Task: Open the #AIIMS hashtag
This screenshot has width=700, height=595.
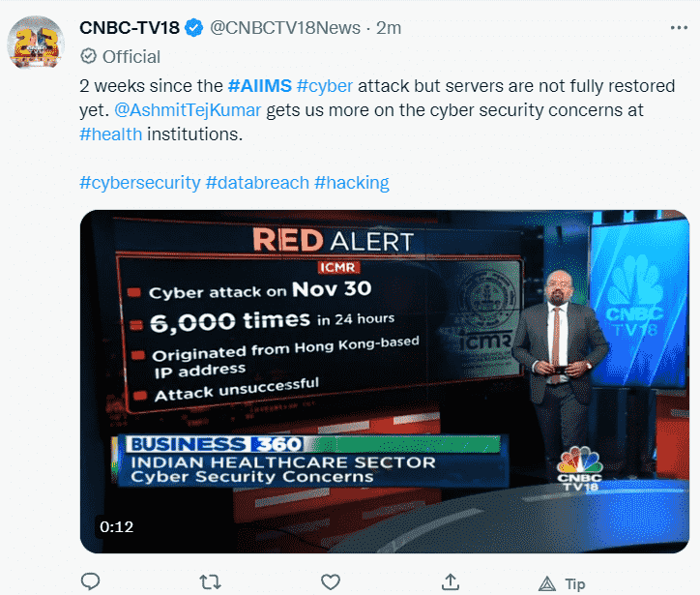Action: pos(260,86)
